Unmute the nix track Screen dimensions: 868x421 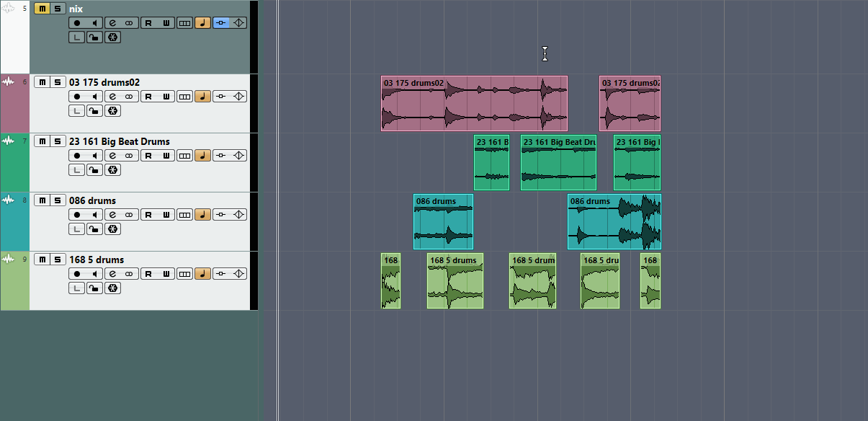(x=42, y=9)
